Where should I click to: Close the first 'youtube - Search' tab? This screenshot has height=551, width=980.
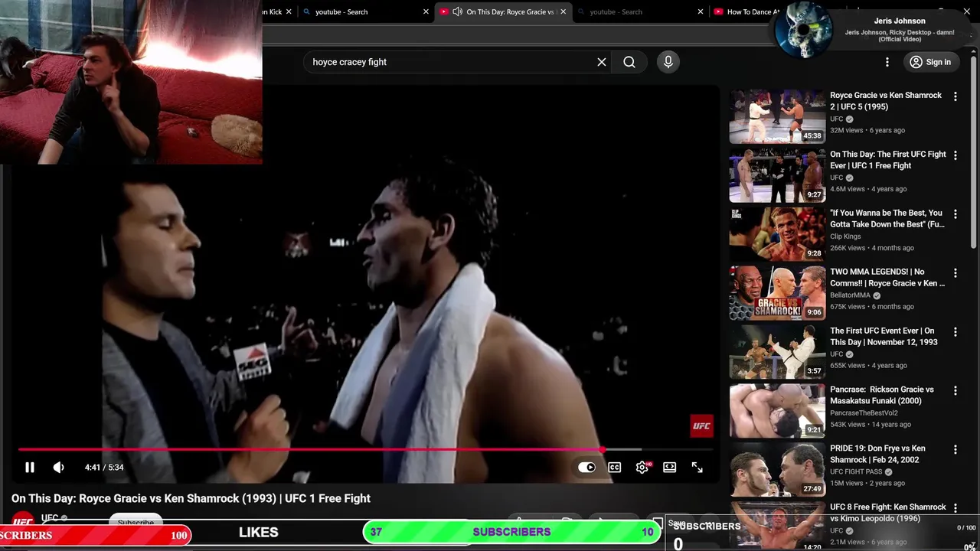point(426,11)
